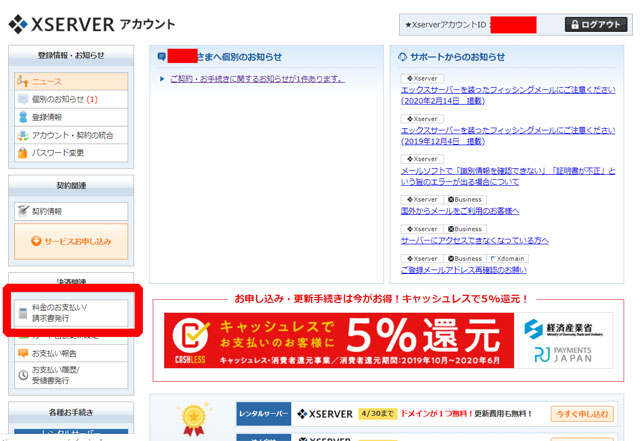Screen dimensions: 640x441
Task: Click the calculator icon beside 料金のお支払い
Action: point(24,313)
